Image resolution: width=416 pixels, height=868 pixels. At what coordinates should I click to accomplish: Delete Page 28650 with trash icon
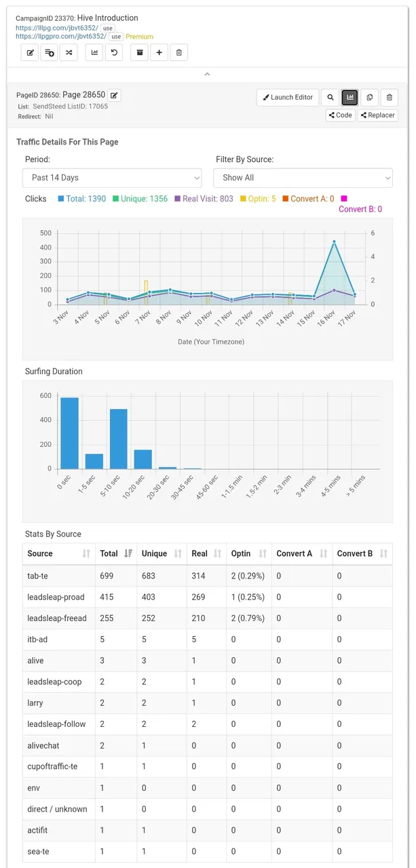389,98
